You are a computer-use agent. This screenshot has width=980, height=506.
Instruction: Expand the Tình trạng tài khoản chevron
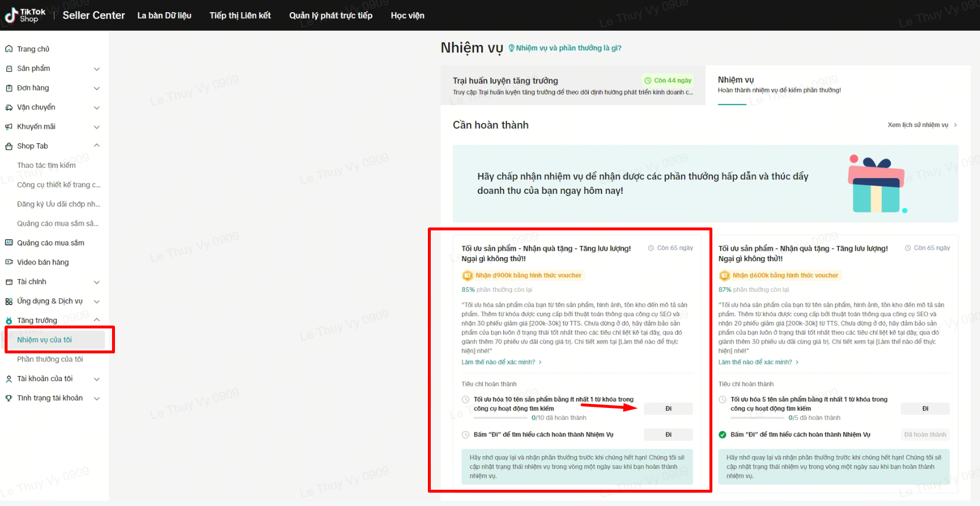97,398
